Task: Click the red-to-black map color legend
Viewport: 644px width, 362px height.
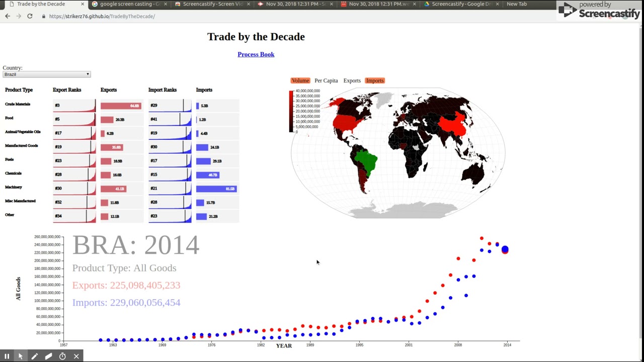Action: tap(291, 111)
